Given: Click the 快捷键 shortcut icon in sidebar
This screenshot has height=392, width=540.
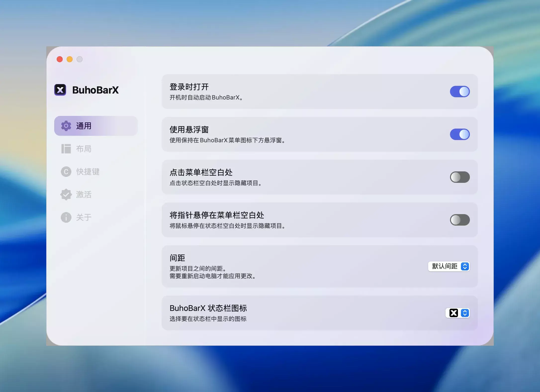Looking at the screenshot, I should [66, 172].
